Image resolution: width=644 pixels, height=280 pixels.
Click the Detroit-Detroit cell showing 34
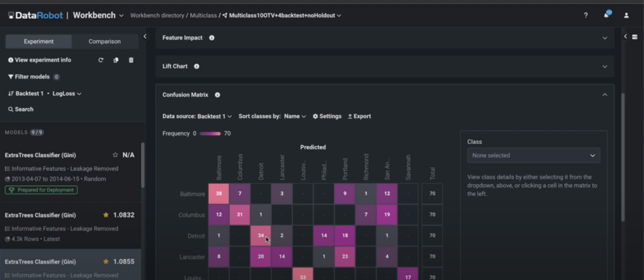[261, 235]
